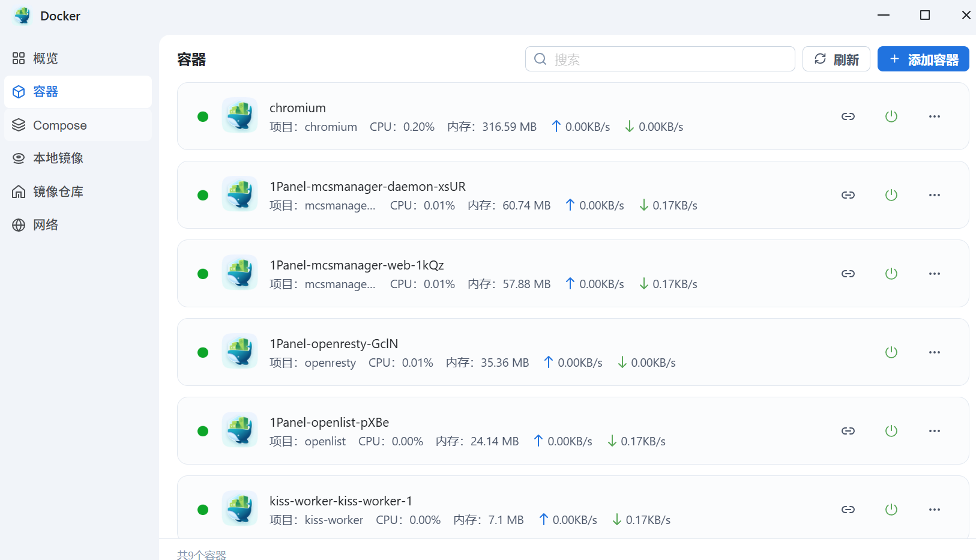The image size is (976, 560).
Task: Click project label kiss-worker
Action: tap(334, 520)
